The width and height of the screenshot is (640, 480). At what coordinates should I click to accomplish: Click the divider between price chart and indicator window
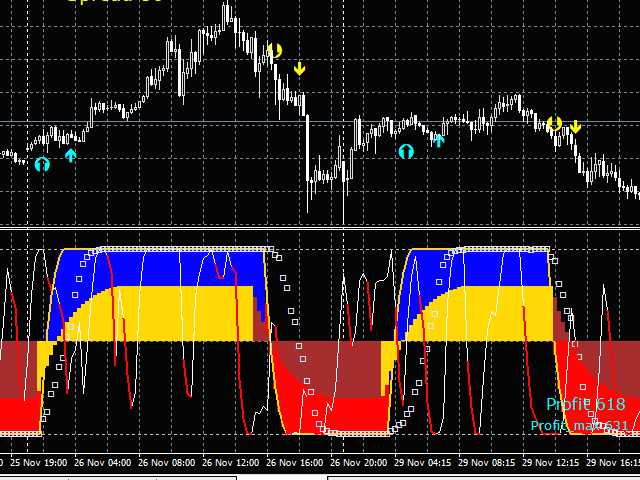320,229
